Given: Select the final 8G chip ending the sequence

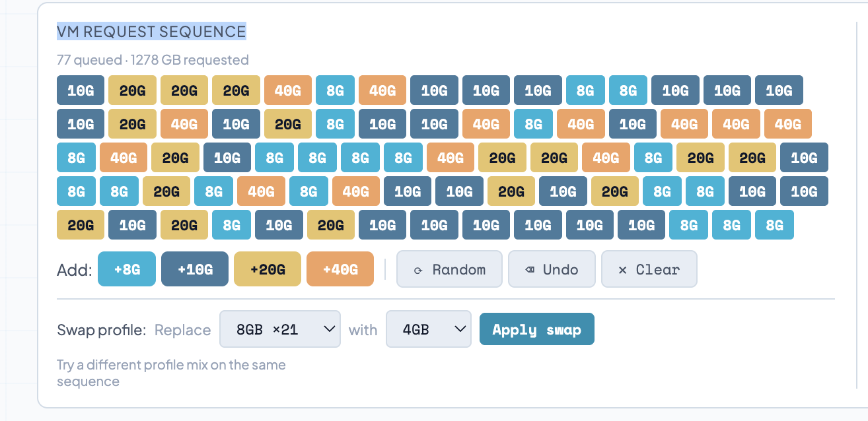Looking at the screenshot, I should (x=774, y=225).
